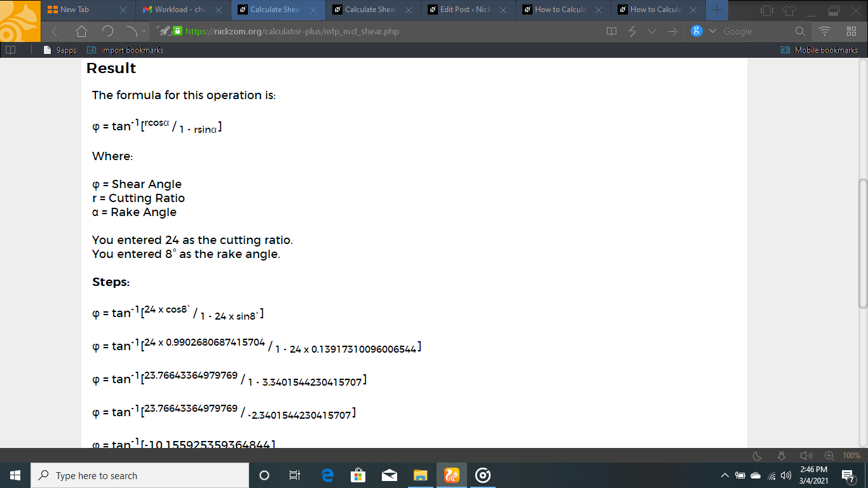Open the UC Browser squirrel logo menu
868x488 pixels.
(x=21, y=21)
